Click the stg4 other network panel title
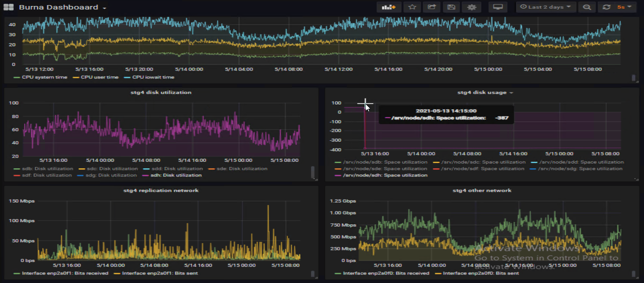 pos(482,191)
